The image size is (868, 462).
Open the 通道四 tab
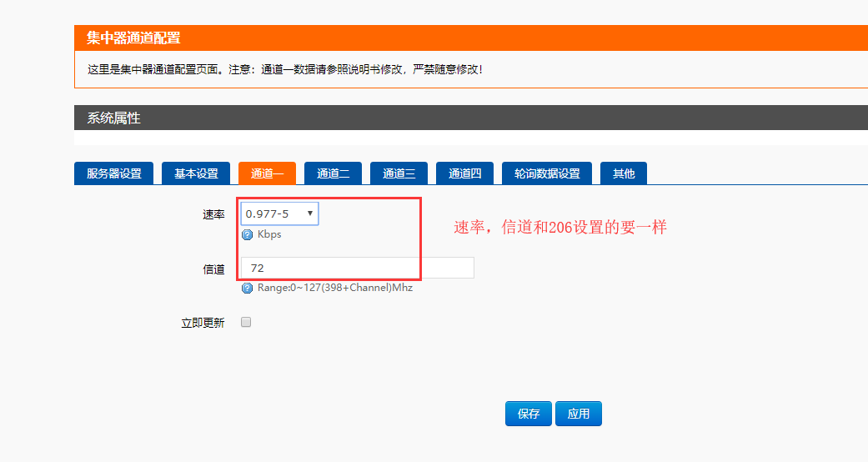click(464, 173)
